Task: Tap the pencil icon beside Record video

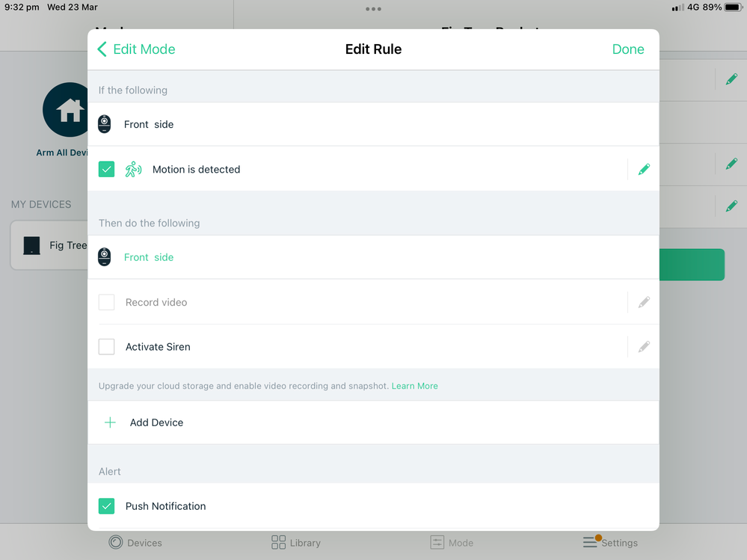Action: (x=644, y=302)
